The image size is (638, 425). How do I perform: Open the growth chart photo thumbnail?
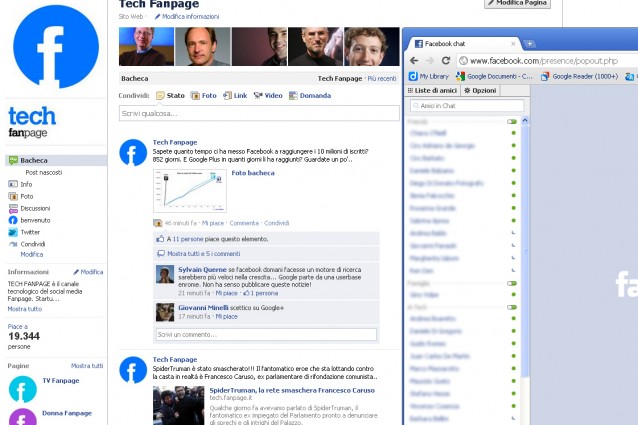click(190, 191)
